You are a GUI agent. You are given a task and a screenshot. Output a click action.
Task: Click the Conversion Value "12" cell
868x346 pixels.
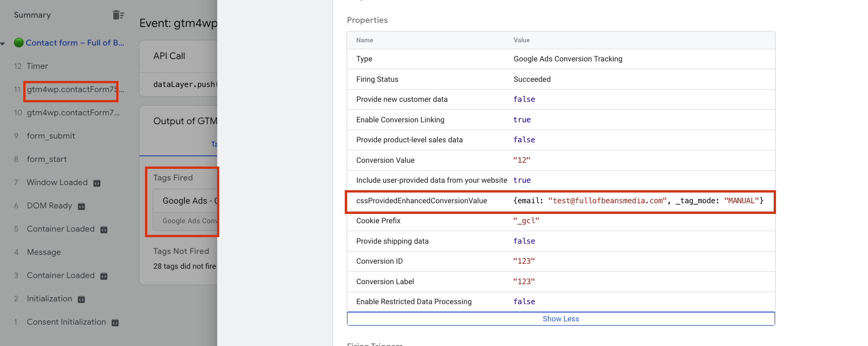[522, 160]
